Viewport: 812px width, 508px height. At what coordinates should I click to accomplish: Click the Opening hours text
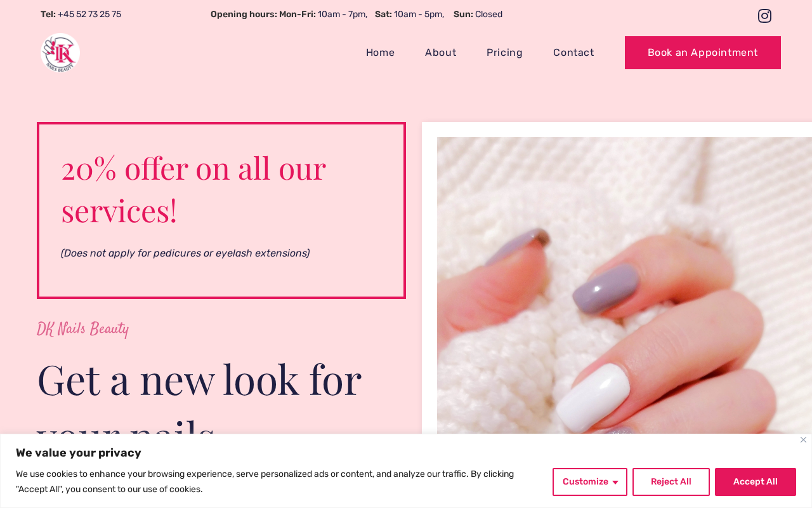pyautogui.click(x=357, y=15)
